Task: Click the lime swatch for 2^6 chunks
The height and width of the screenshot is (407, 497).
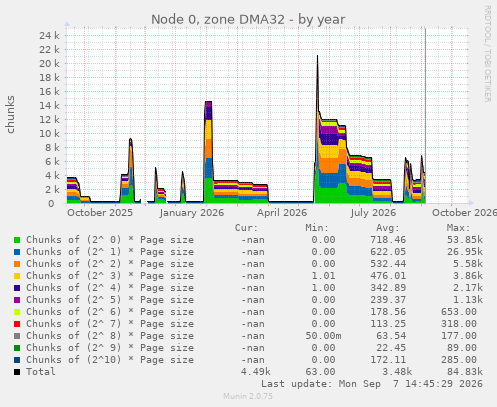Action: pos(17,312)
